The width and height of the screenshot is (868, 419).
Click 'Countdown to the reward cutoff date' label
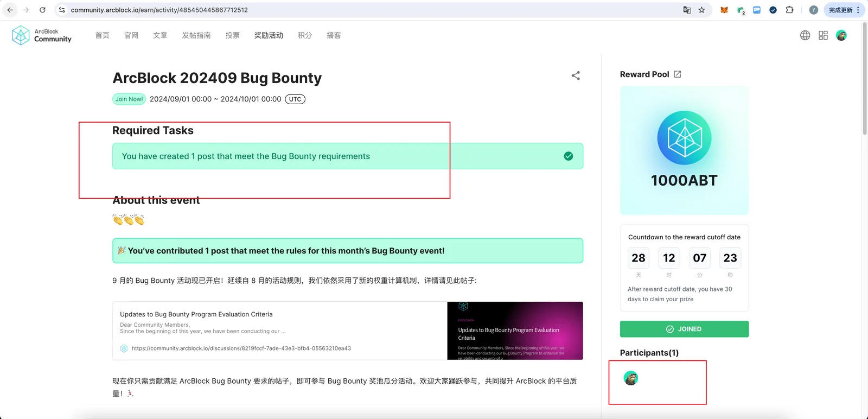click(x=684, y=237)
